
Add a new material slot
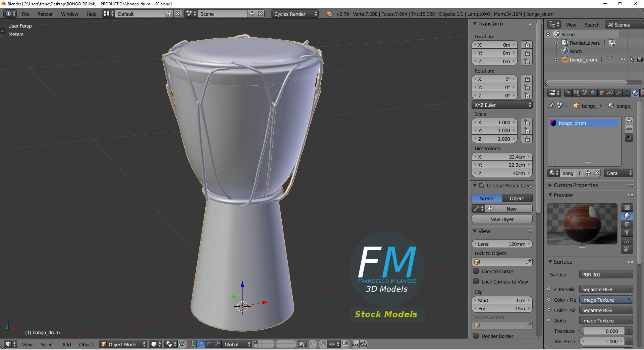pyautogui.click(x=629, y=121)
